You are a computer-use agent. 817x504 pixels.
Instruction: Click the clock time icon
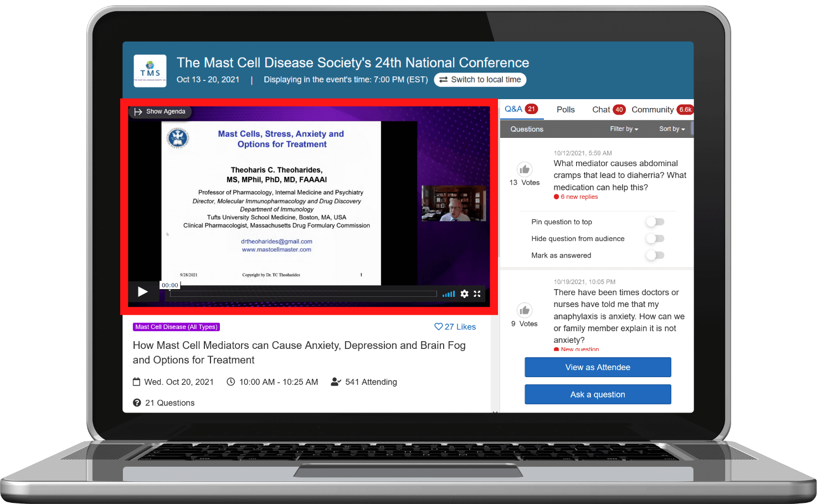pos(231,382)
